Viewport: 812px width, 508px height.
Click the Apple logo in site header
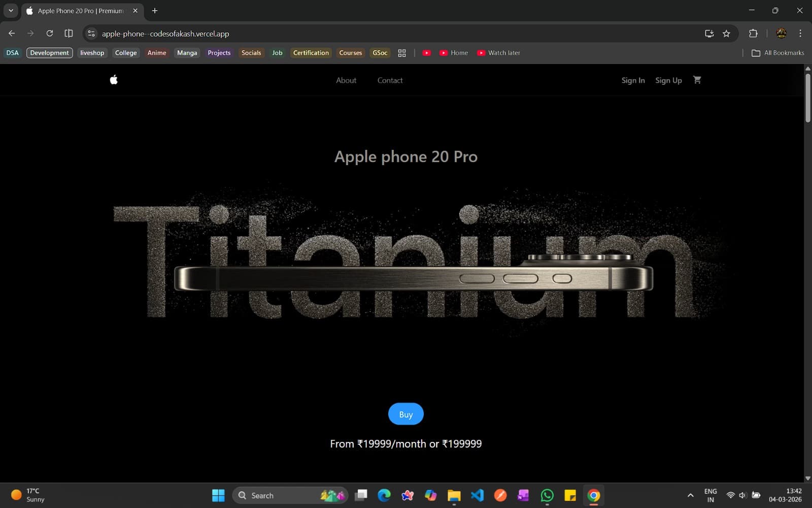114,79
